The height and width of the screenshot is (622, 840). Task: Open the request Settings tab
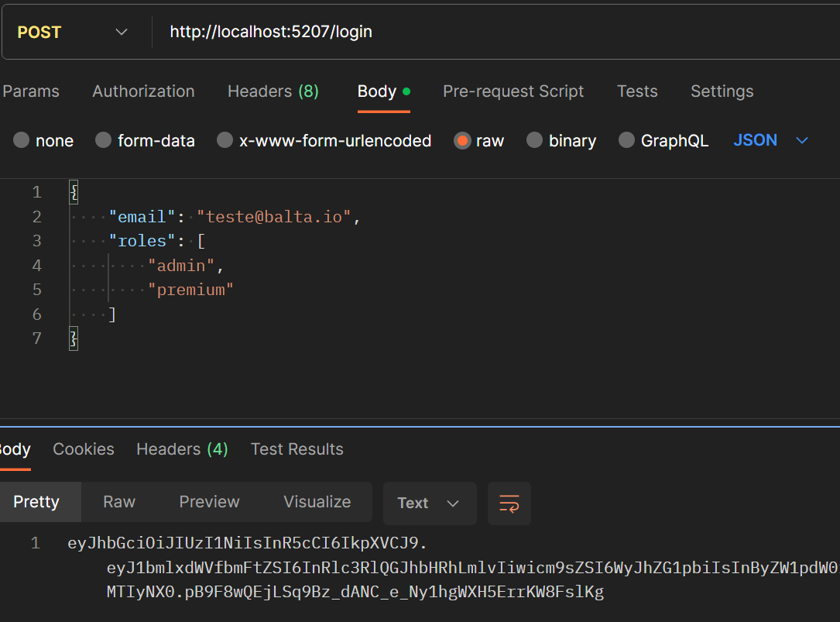click(722, 91)
